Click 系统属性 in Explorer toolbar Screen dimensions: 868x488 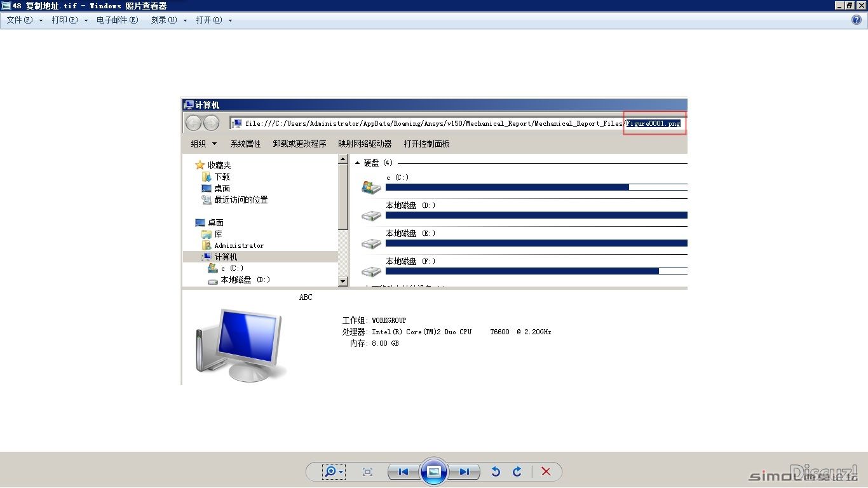(245, 144)
